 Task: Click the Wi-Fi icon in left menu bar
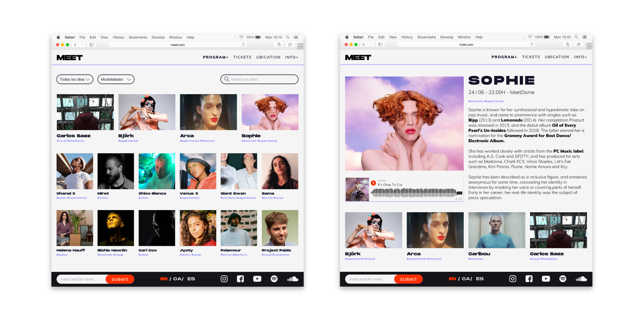(x=241, y=37)
